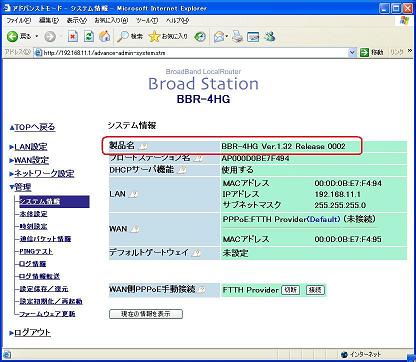Open the ツール(T) menu
The height and width of the screenshot is (362, 416).
click(x=147, y=21)
